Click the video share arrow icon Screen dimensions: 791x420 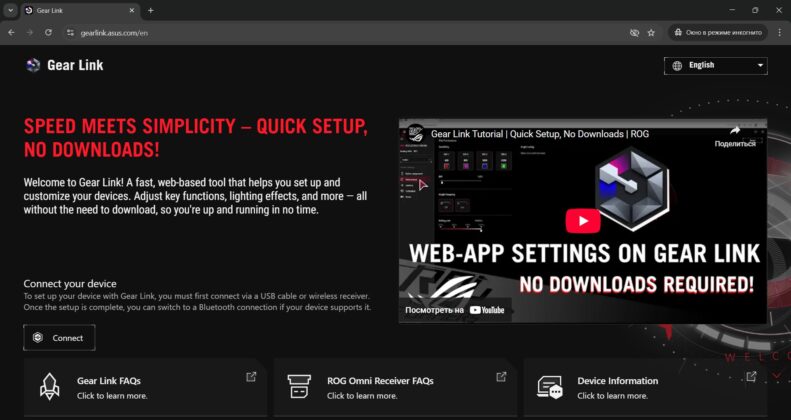click(735, 131)
